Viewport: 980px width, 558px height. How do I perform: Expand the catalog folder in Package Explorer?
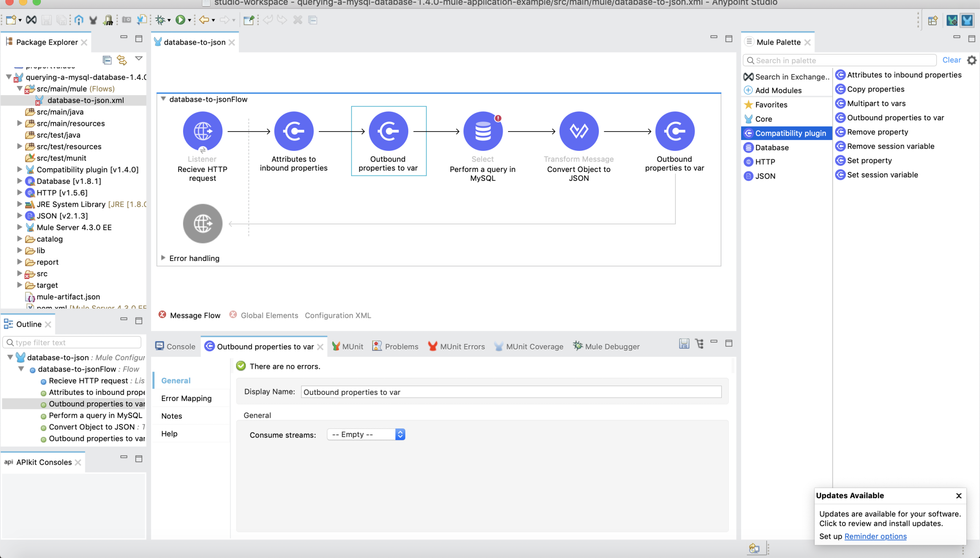pos(19,239)
